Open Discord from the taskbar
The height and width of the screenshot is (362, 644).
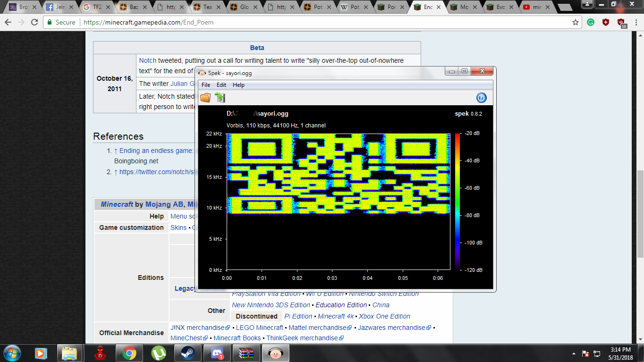tap(217, 353)
